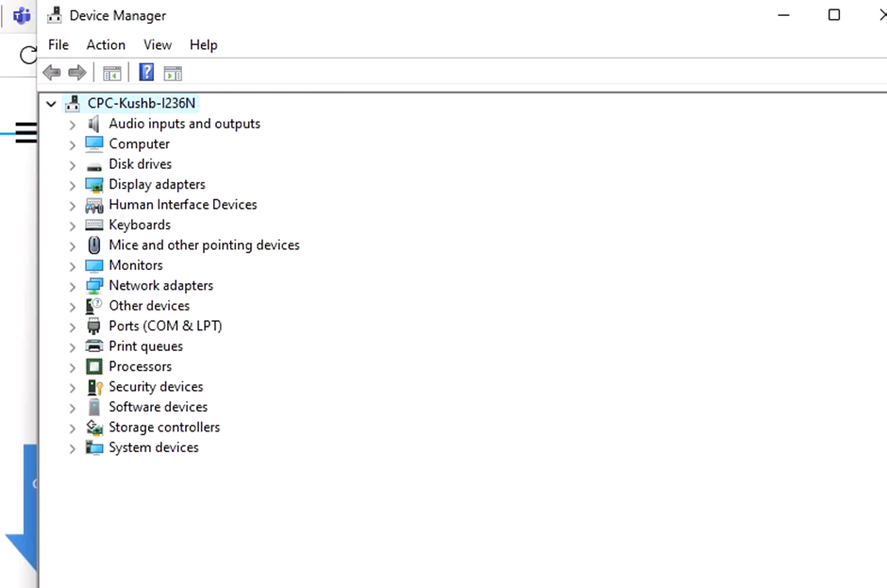This screenshot has height=588, width=887.
Task: Click the Display adapters icon
Action: click(94, 184)
